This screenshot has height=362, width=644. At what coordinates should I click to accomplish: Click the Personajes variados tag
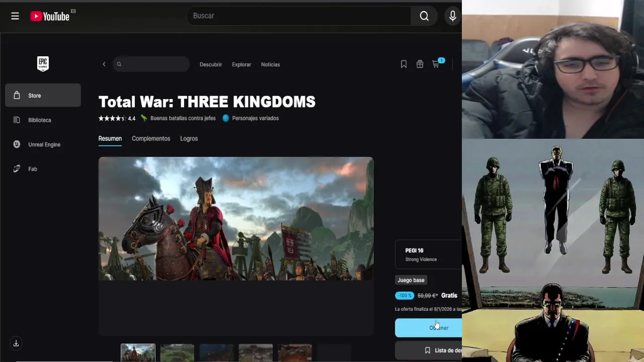(251, 119)
